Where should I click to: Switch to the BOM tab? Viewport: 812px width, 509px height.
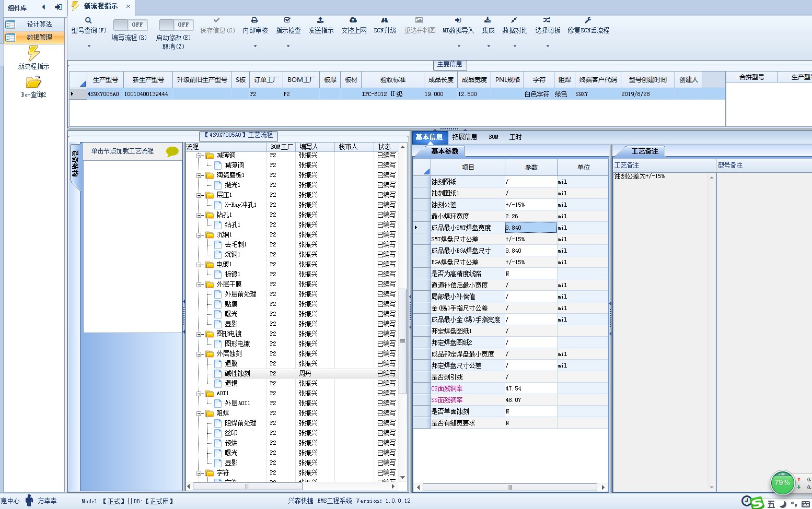[x=493, y=137]
